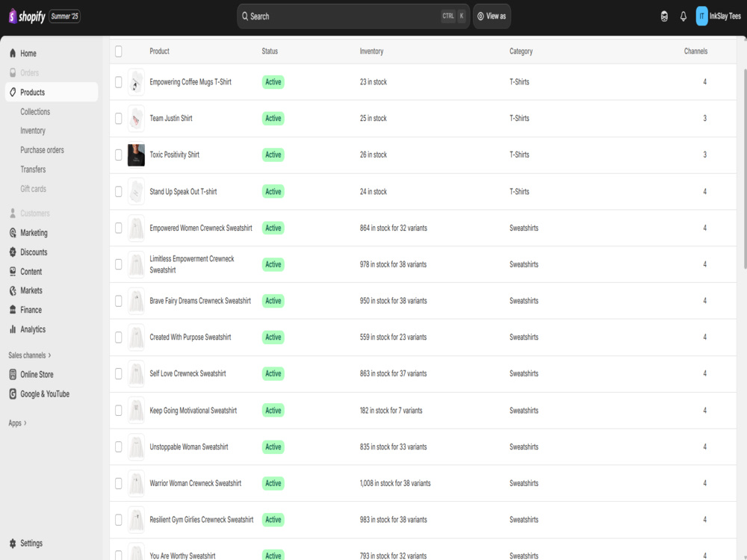Click the Google & YouTube icon
The height and width of the screenshot is (560, 747).
coord(13,393)
